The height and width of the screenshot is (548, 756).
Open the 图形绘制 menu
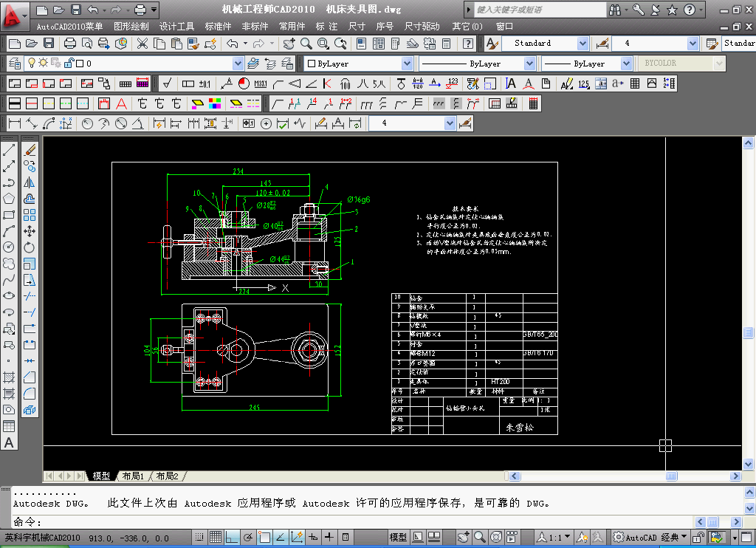pos(131,27)
